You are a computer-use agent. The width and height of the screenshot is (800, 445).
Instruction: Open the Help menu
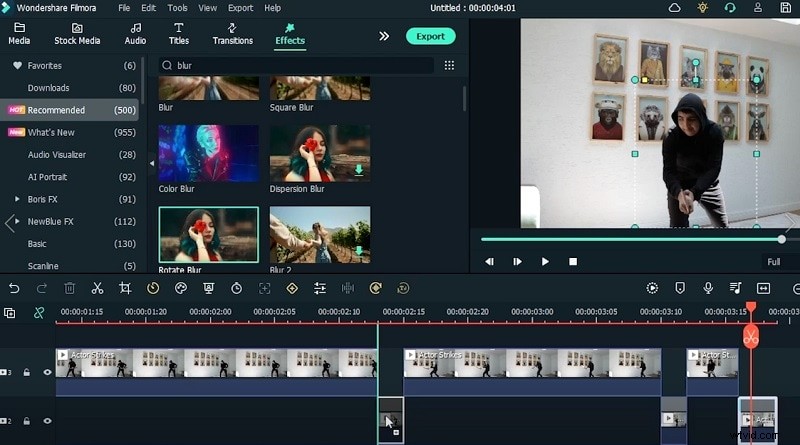[x=272, y=8]
